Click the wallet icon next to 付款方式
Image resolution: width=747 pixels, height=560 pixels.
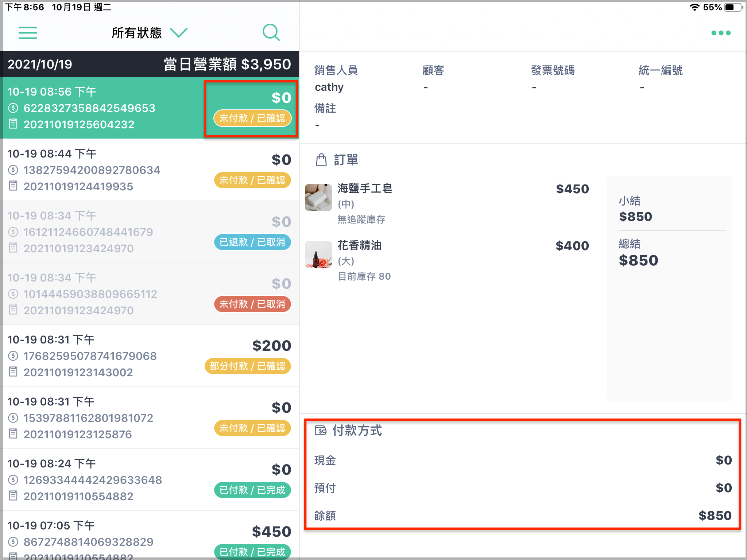[x=321, y=431]
